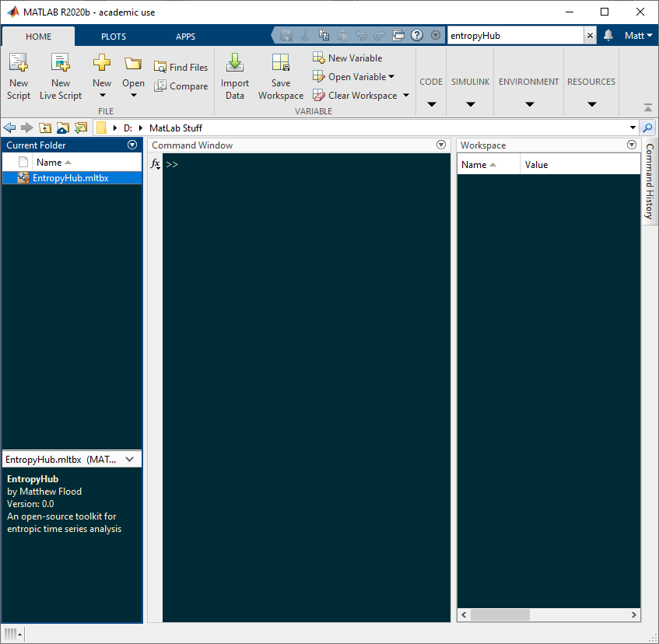
Task: Switch to the APPS tab
Action: (185, 37)
